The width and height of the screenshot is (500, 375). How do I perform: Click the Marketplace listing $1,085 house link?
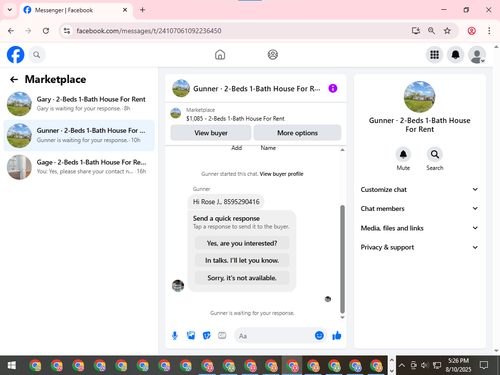tap(235, 118)
